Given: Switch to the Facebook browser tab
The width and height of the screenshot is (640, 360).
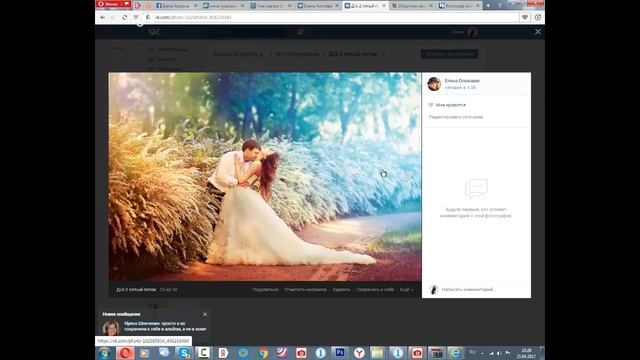Looking at the screenshot, I should [x=176, y=6].
